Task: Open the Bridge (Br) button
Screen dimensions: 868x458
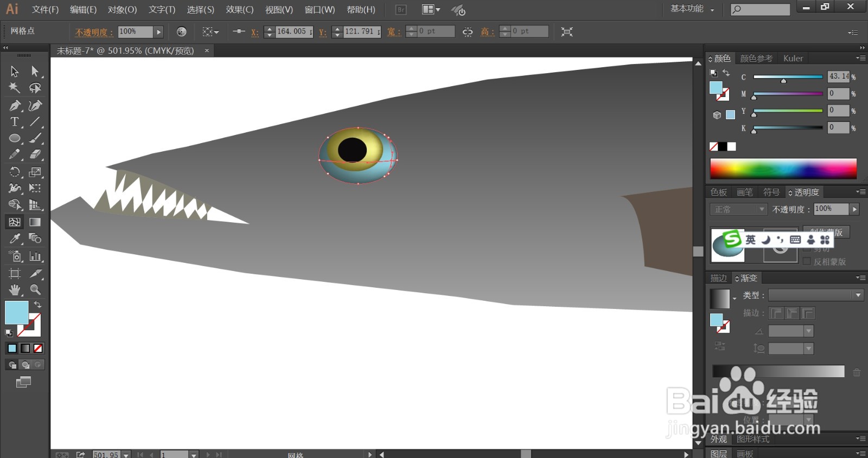Action: click(401, 10)
